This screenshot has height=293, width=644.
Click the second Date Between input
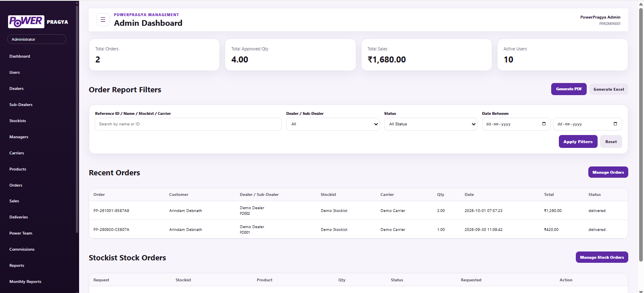click(588, 124)
